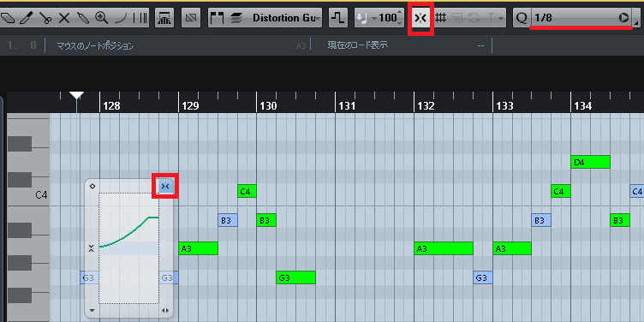644x322 pixels.
Task: Select the green G3 note in bar 130
Action: pyautogui.click(x=295, y=277)
